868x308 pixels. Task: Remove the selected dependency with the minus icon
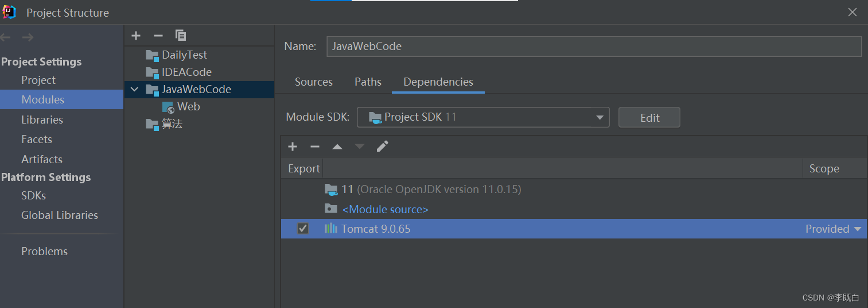314,147
